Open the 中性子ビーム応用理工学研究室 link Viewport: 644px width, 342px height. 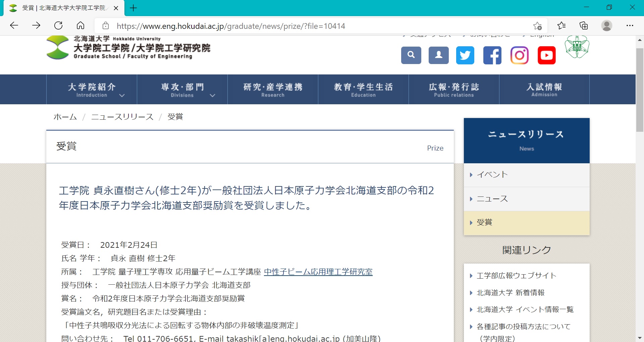click(x=318, y=272)
